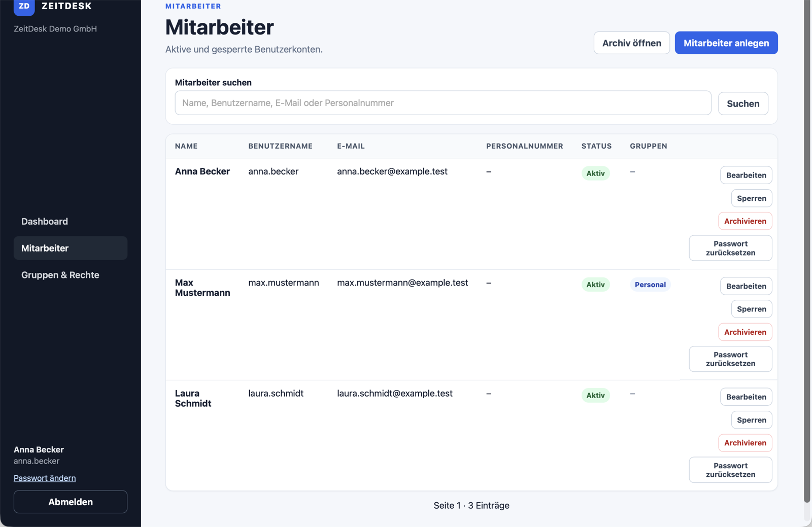The image size is (812, 527).
Task: Click the Benutzername column header
Action: [280, 146]
